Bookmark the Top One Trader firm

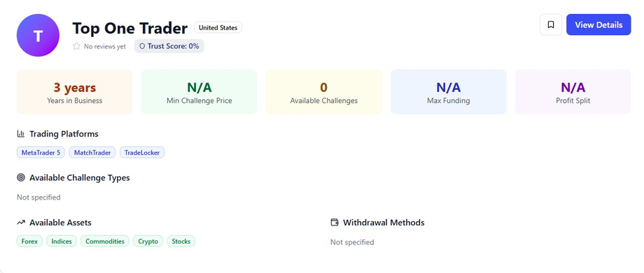[551, 24]
